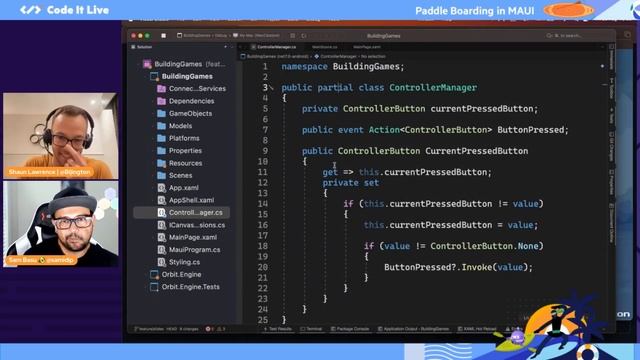
Task: Click the Shaun Lawrence webcam thumbnail
Action: click(x=60, y=136)
